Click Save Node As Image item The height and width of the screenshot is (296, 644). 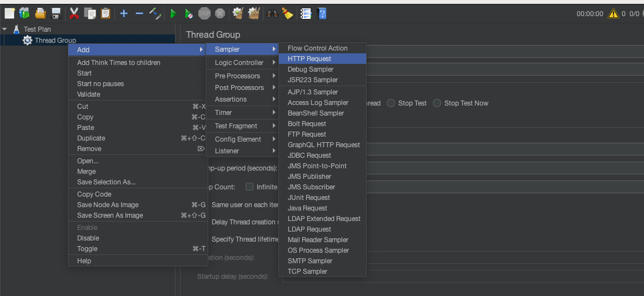click(138, 205)
